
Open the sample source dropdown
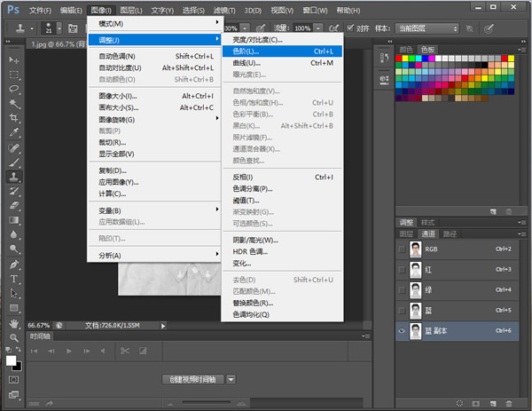[x=427, y=28]
